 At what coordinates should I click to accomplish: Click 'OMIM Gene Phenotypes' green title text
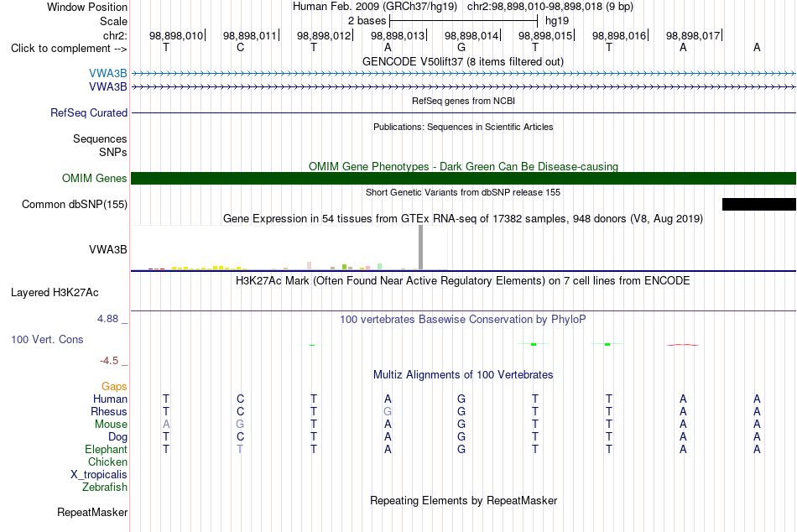[463, 166]
